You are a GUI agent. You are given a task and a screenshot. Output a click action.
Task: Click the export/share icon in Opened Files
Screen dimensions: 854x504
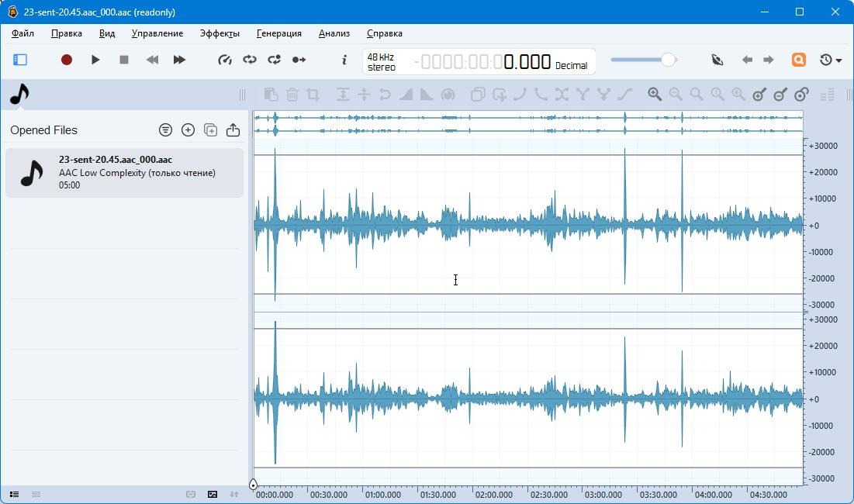233,130
